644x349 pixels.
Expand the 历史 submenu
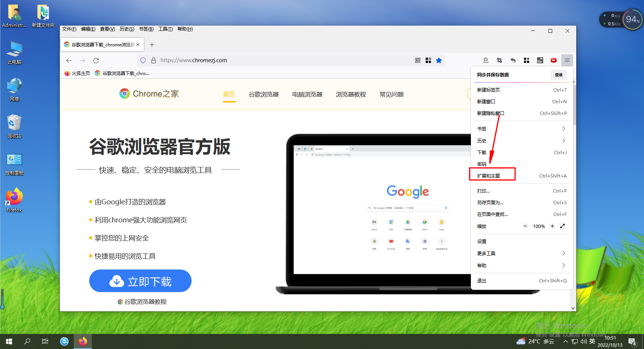pos(522,141)
